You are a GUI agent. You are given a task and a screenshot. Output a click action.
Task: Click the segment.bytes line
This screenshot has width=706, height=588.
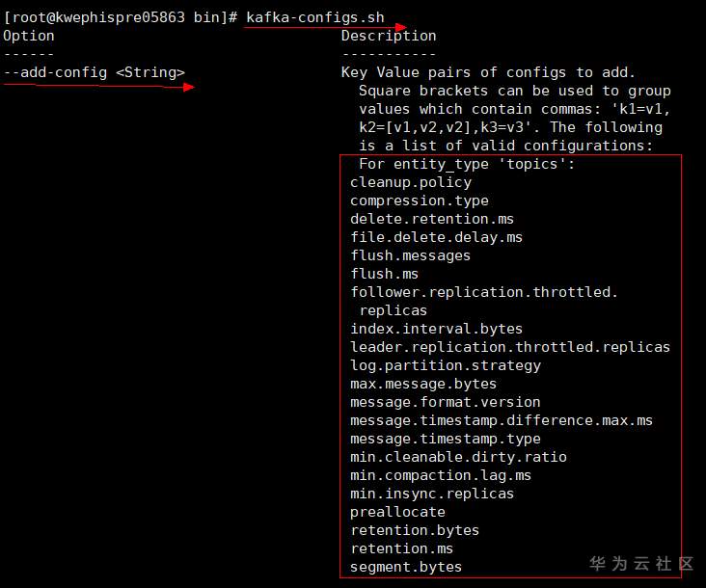coord(406,567)
